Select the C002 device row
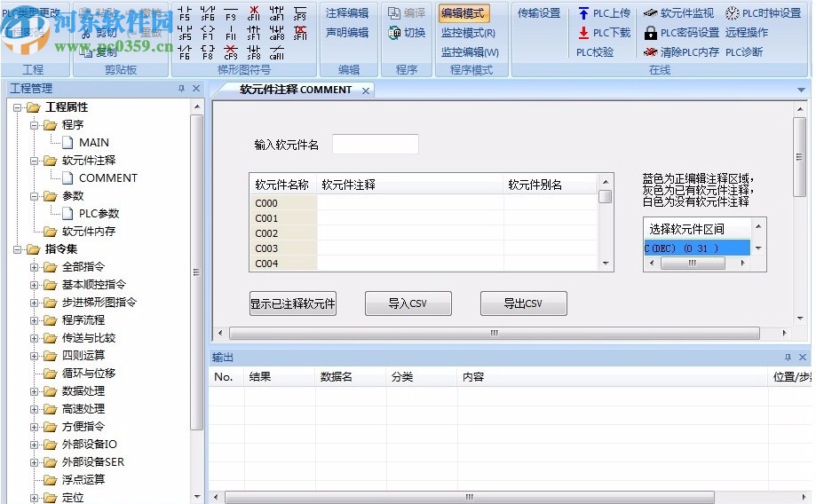This screenshot has width=816, height=504. tap(423, 233)
